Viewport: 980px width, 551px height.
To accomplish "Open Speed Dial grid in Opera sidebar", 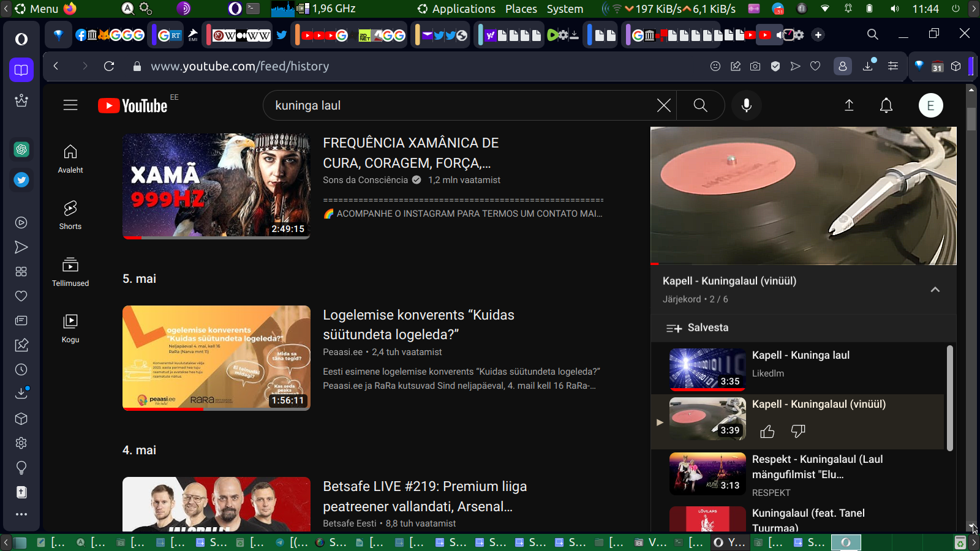I will (x=21, y=271).
